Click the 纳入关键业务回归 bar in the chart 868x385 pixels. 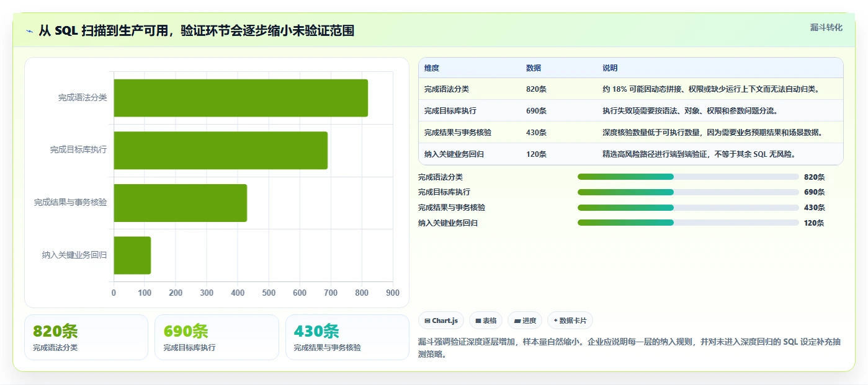coord(132,255)
